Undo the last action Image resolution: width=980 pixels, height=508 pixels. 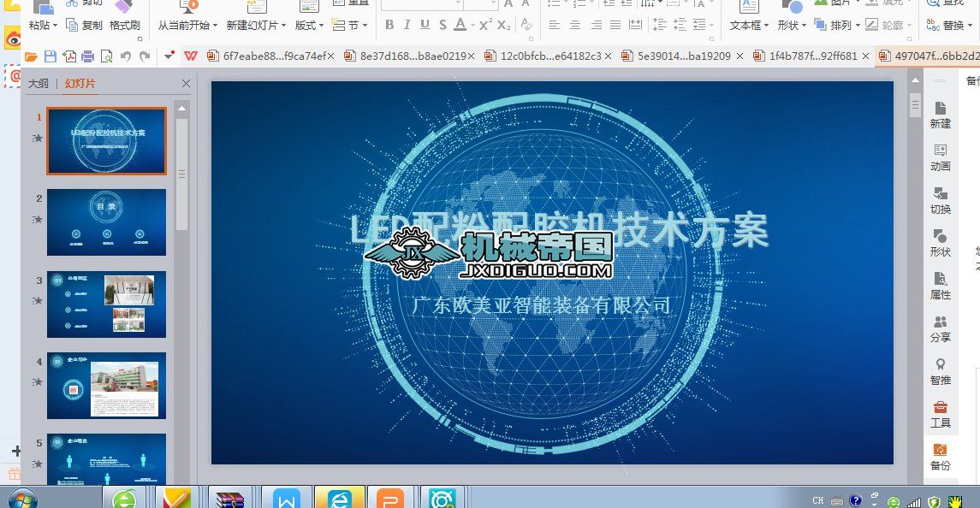click(126, 56)
